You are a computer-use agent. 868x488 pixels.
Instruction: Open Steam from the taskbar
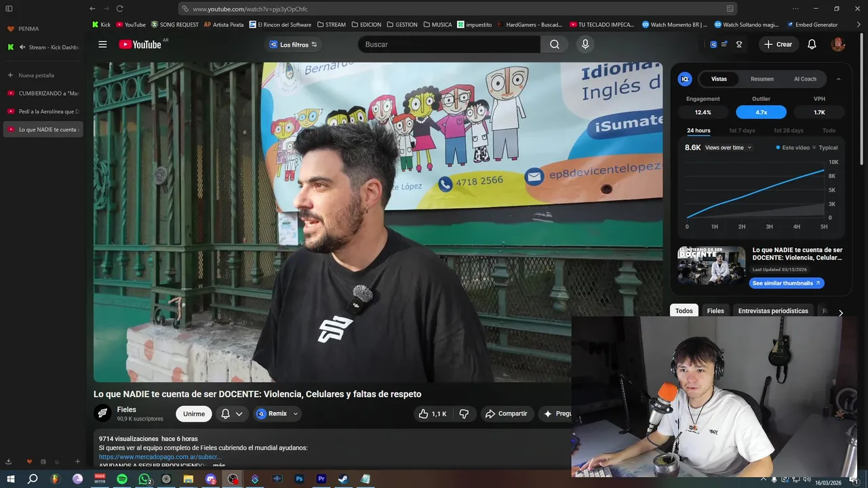(x=343, y=479)
